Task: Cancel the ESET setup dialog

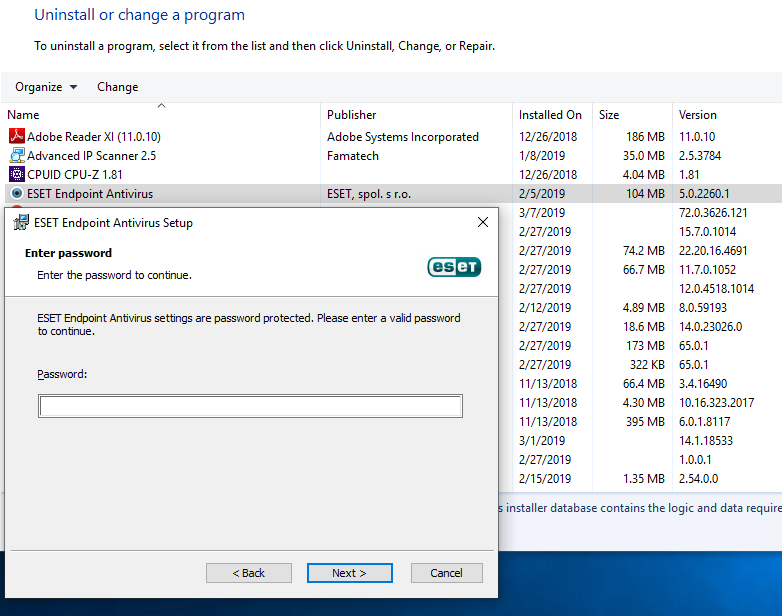Action: click(x=446, y=573)
